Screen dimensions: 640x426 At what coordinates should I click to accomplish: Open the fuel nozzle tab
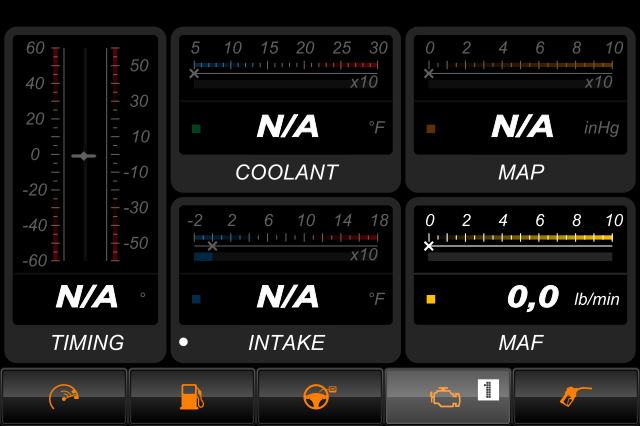point(576,397)
